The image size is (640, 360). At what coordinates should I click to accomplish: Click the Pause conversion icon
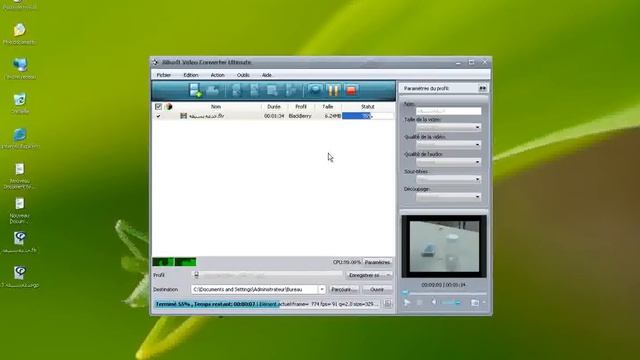click(333, 90)
